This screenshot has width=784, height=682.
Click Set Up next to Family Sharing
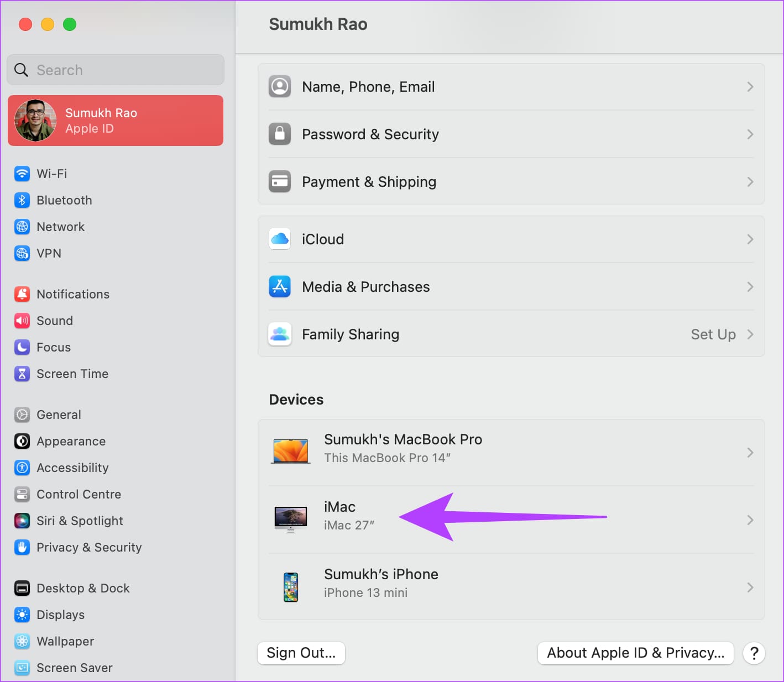click(713, 334)
